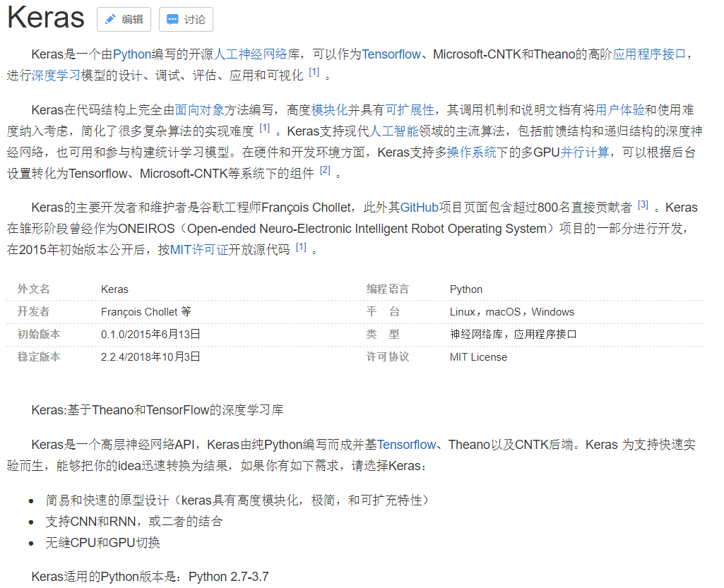724x588 pixels.
Task: Follow the 并行计算 link
Action: tap(585, 152)
